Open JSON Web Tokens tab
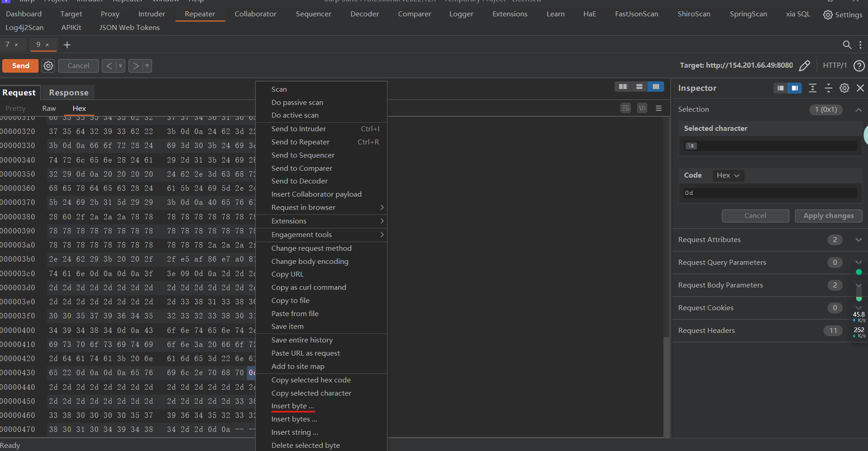The width and height of the screenshot is (868, 451). 129,28
